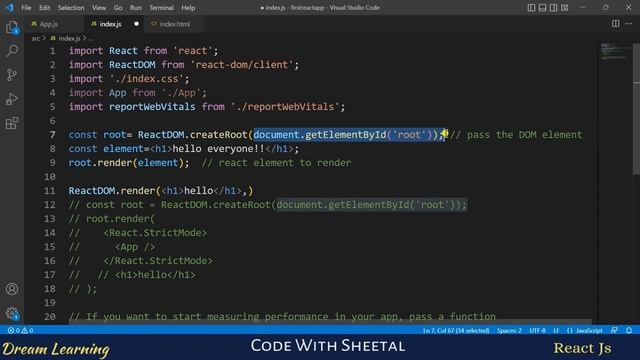Click '<App />' on line 15
640x360 pixels.
tap(135, 247)
